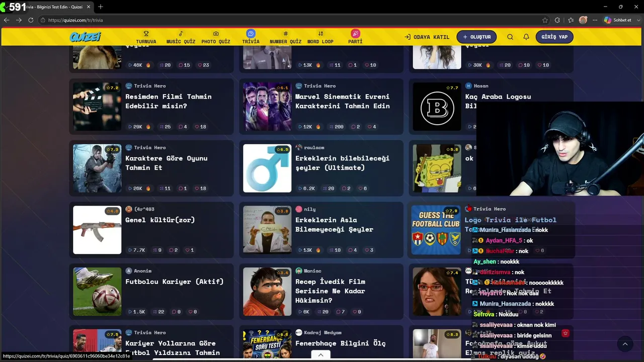Click the Recep İvedik cartoon thumbnail
The width and height of the screenshot is (644, 362).
click(267, 292)
